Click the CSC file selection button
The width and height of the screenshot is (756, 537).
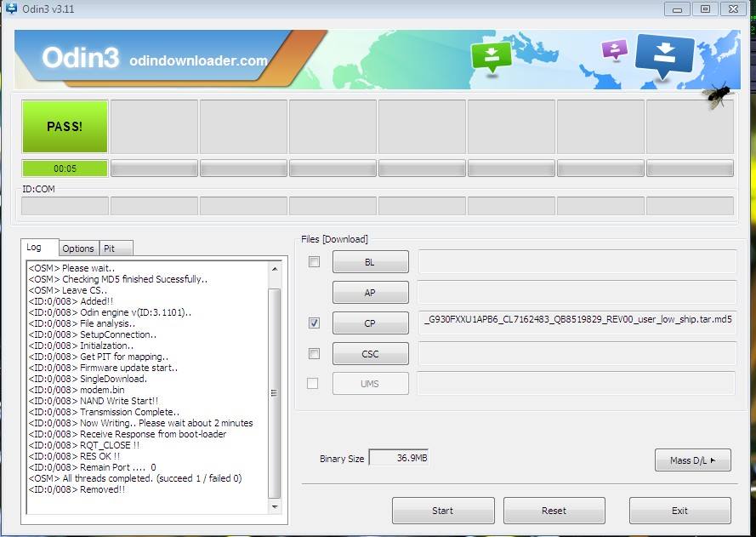pyautogui.click(x=370, y=353)
